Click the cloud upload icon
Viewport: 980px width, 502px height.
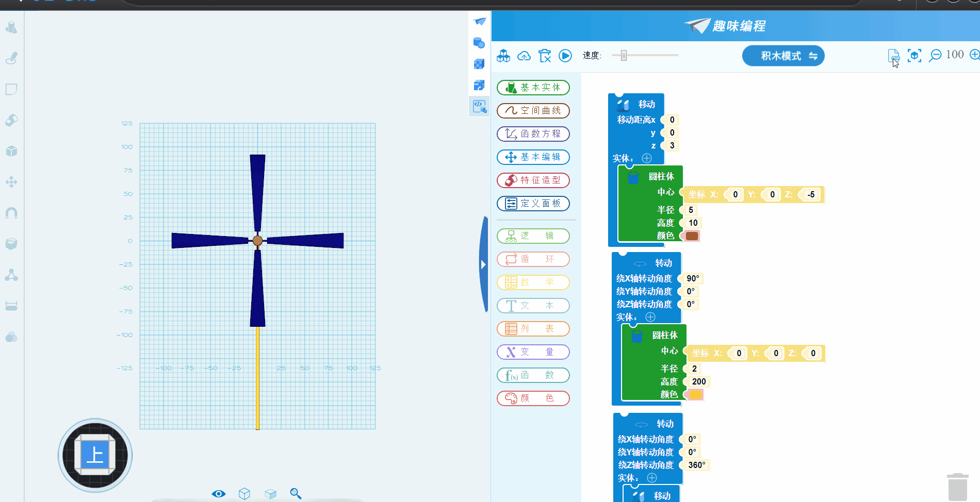[524, 56]
